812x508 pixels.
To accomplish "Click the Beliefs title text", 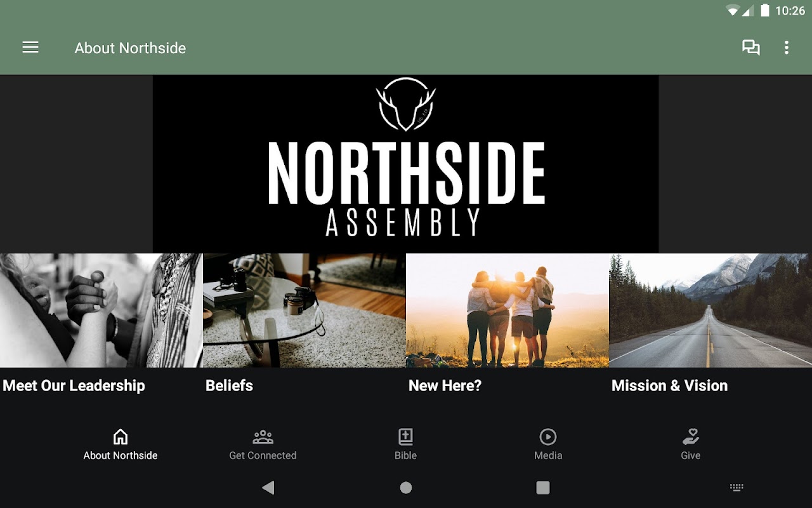I will pyautogui.click(x=229, y=385).
